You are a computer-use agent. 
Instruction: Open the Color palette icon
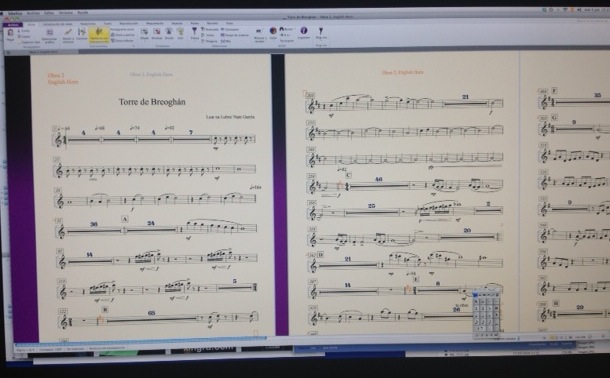coord(273,33)
